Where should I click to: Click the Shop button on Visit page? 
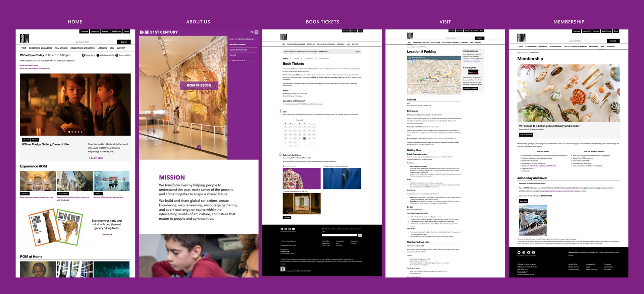(x=482, y=30)
